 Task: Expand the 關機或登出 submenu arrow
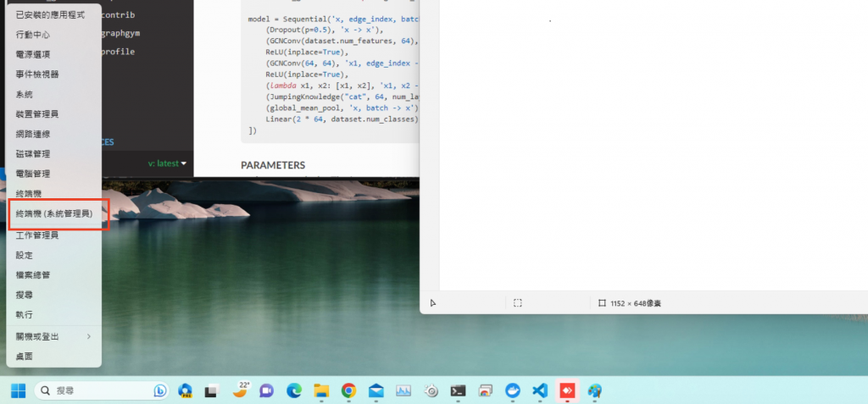coord(88,336)
